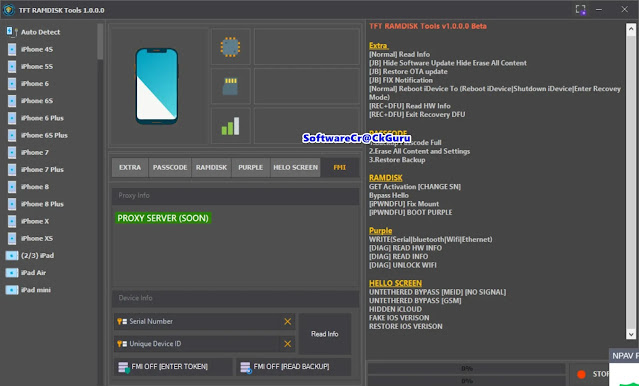Screen dimensions: 639x386
Task: Click the 'RAMDISK' heading in log
Action: pyautogui.click(x=386, y=178)
